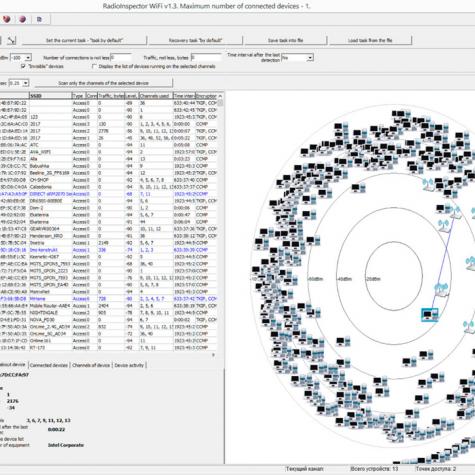This screenshot has width=475, height=475.
Task: Click the diagonal arrow icon button
Action: (11, 40)
